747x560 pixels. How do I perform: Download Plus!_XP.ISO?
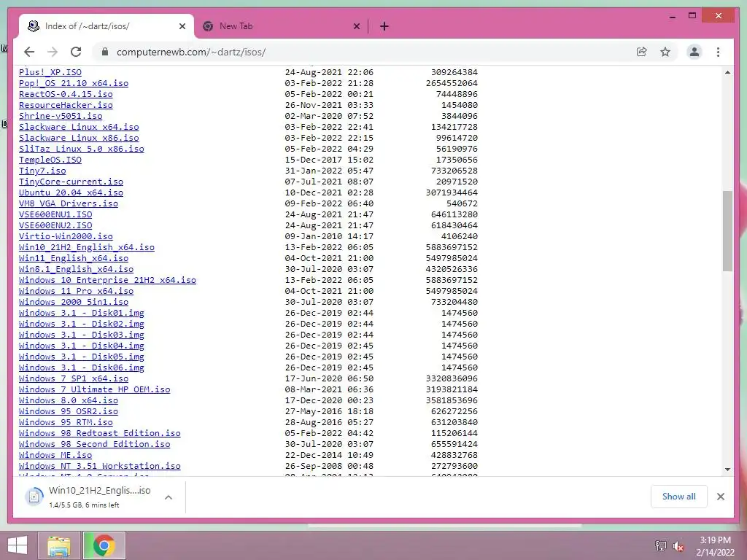[50, 72]
